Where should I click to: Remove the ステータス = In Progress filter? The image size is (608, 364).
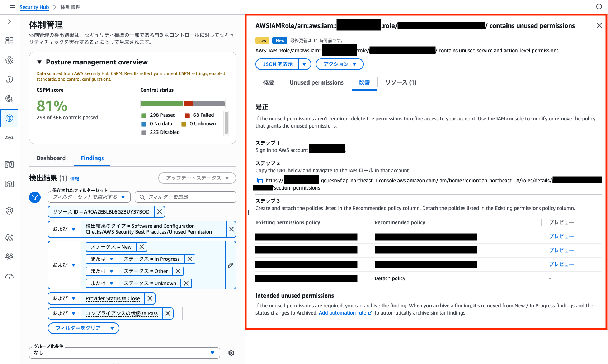tap(190, 259)
